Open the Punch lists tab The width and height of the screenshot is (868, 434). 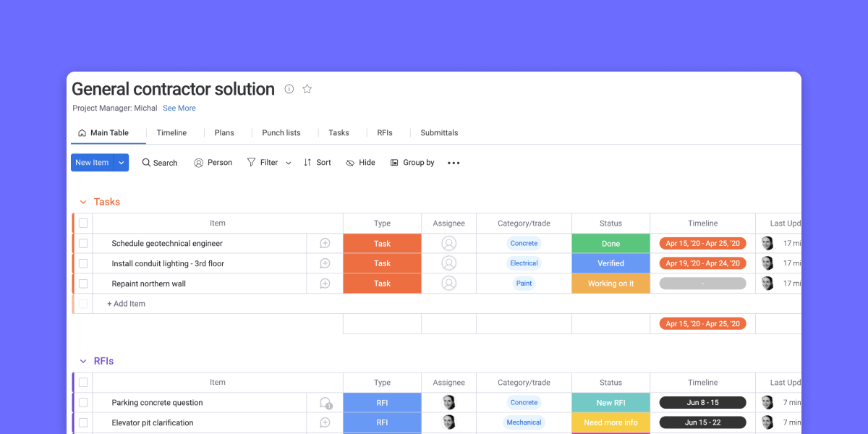(281, 133)
